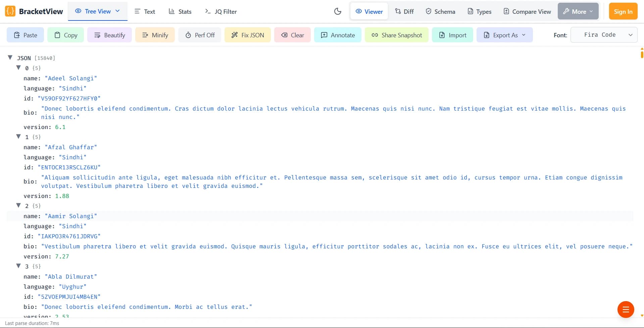Select version value 1.88

[x=62, y=196]
